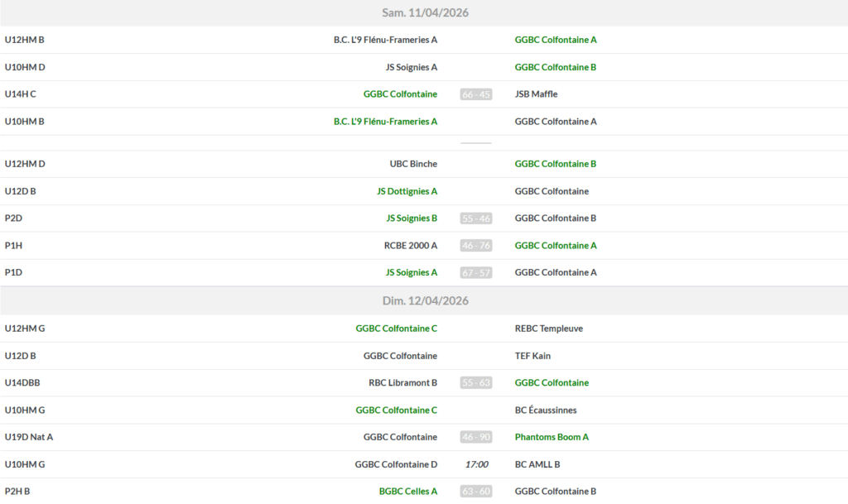Open the RCBE 2000 A team link

(410, 246)
